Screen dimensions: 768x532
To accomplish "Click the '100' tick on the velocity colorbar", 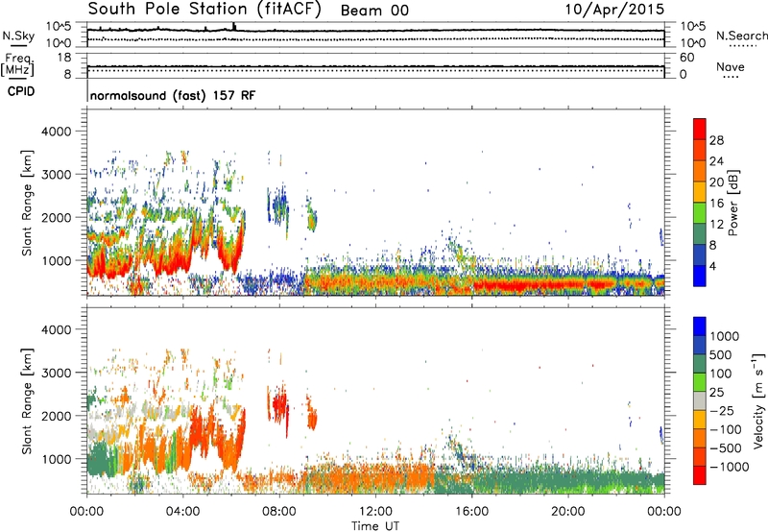I will click(721, 374).
